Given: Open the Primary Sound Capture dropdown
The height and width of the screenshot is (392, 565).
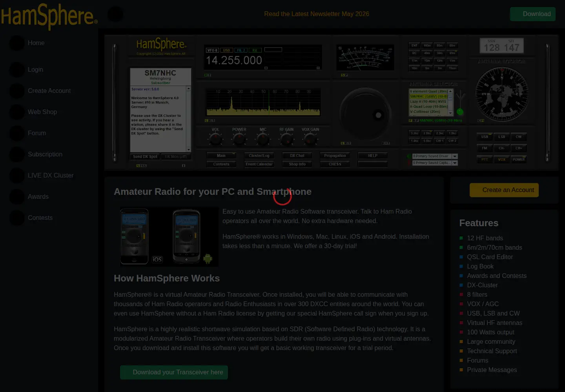Looking at the screenshot, I should click(435, 163).
